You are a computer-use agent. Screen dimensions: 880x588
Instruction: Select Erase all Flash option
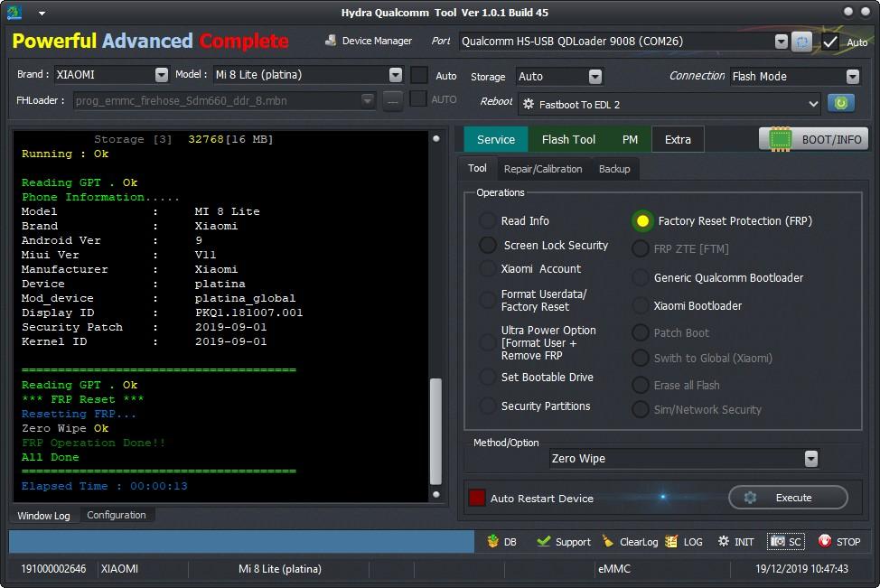point(641,385)
